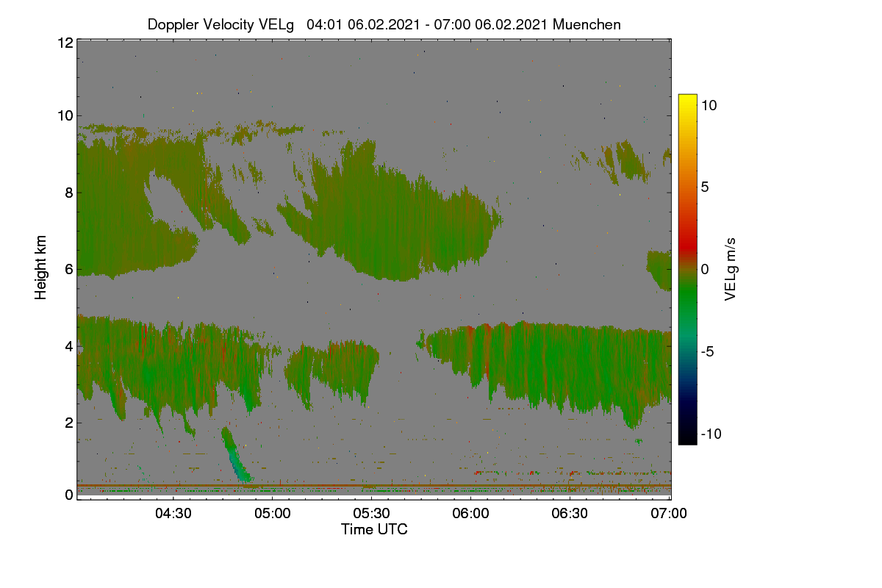Click the height axis label '8'
The image size is (882, 588).
pyautogui.click(x=68, y=193)
